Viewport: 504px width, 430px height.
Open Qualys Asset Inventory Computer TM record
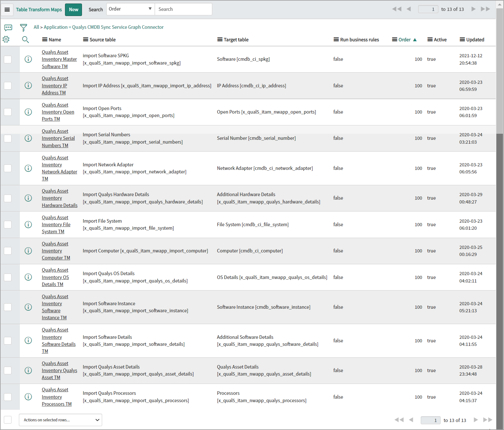(56, 251)
